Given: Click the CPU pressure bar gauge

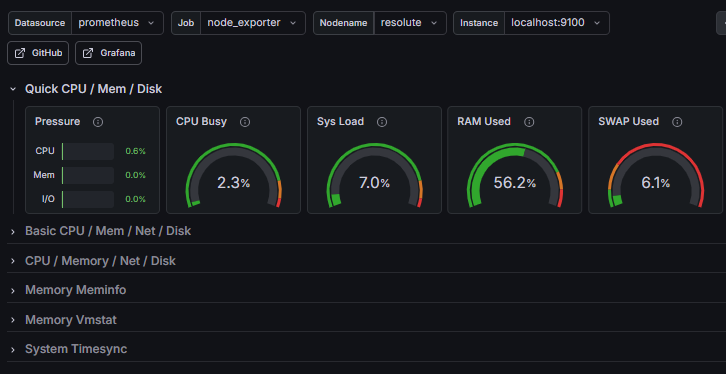Looking at the screenshot, I should pos(88,151).
